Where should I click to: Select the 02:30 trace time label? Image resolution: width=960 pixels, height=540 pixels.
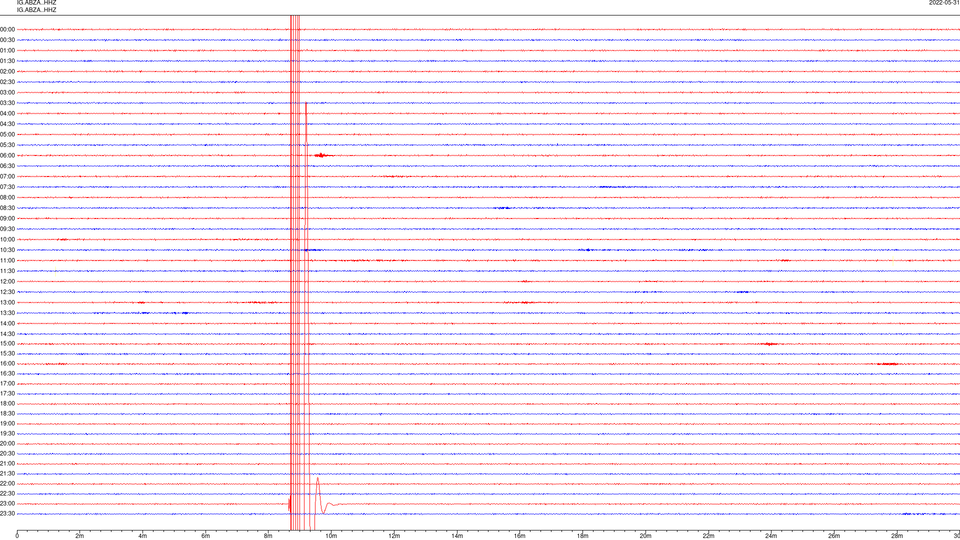[7, 81]
